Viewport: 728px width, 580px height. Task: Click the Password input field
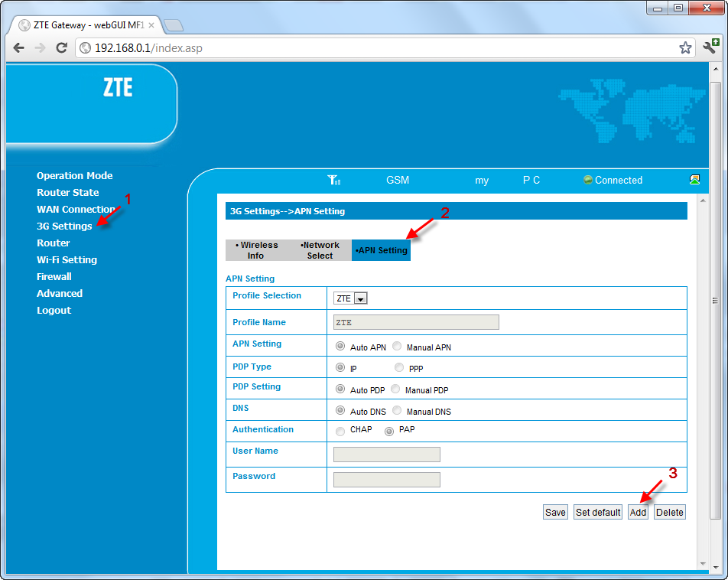pos(387,480)
